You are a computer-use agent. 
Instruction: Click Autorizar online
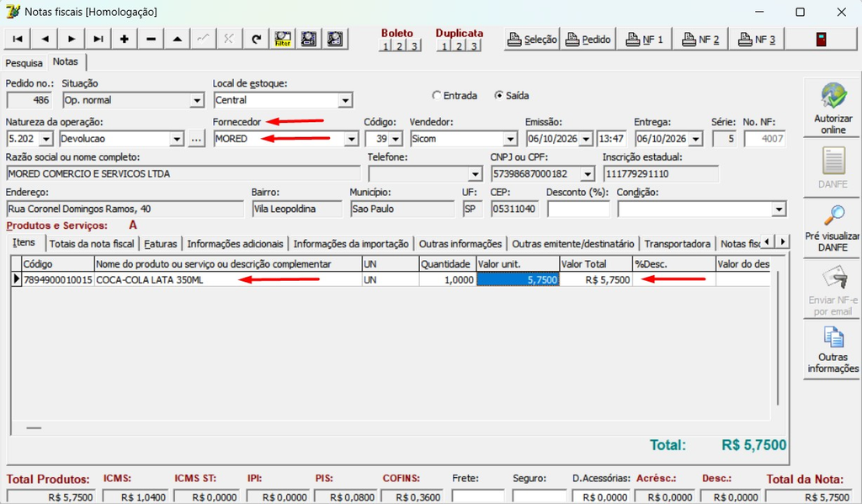(833, 108)
